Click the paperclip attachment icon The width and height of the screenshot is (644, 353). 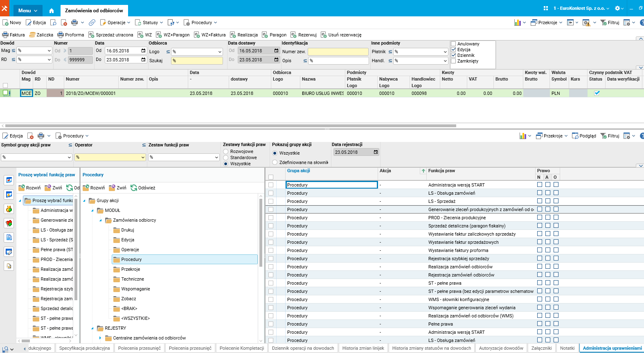point(92,22)
